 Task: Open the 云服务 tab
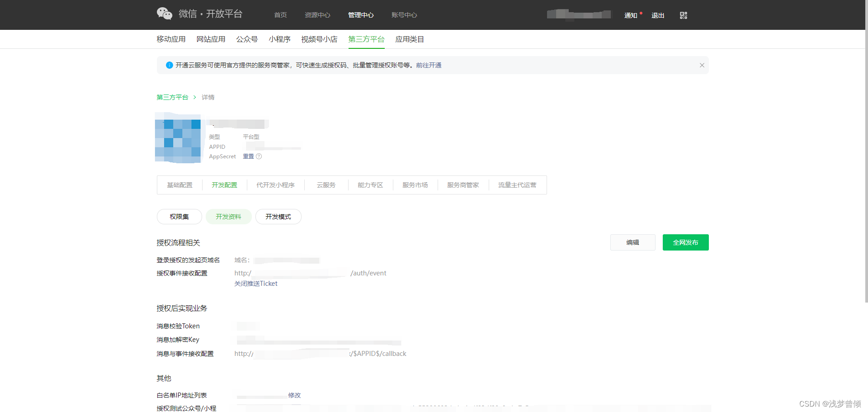326,185
